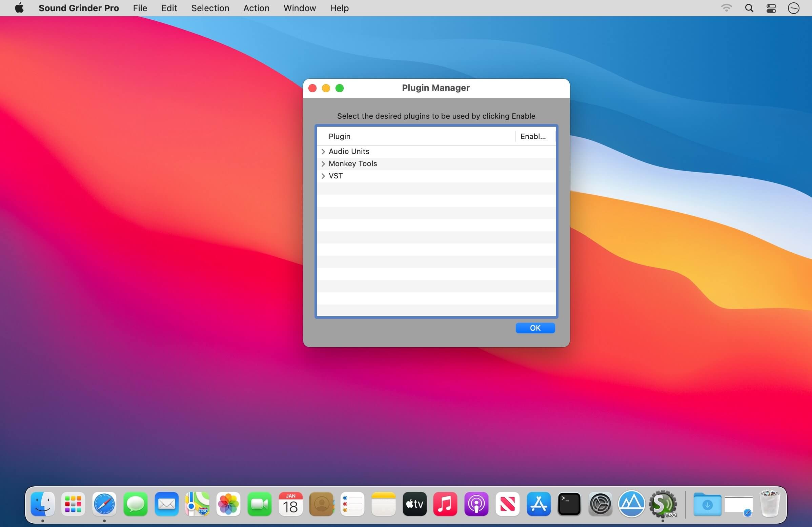Expand the Audio Units plugin group
The height and width of the screenshot is (527, 812).
coord(323,152)
